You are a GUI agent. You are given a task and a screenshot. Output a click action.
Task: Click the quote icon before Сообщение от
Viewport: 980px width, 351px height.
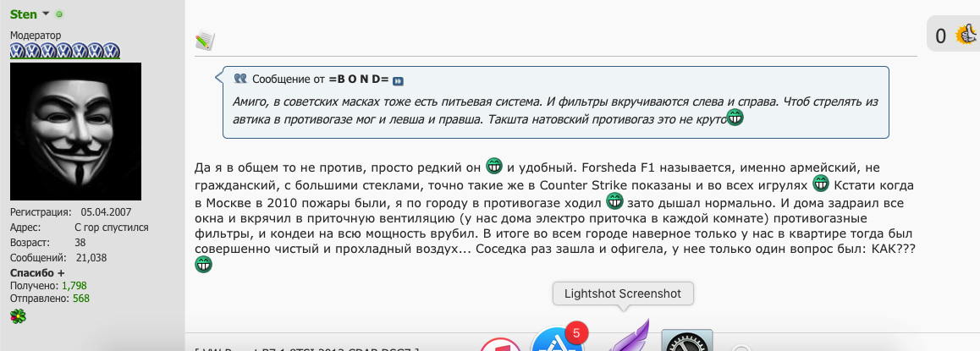(x=240, y=79)
